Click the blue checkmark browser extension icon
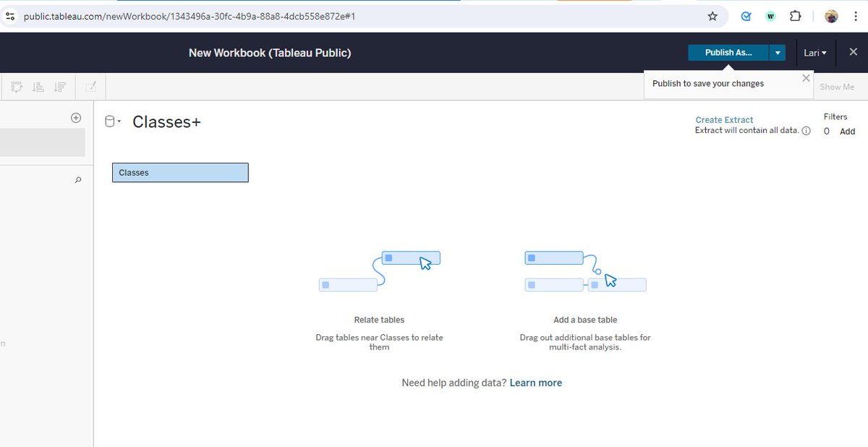Image resolution: width=868 pixels, height=447 pixels. point(747,16)
